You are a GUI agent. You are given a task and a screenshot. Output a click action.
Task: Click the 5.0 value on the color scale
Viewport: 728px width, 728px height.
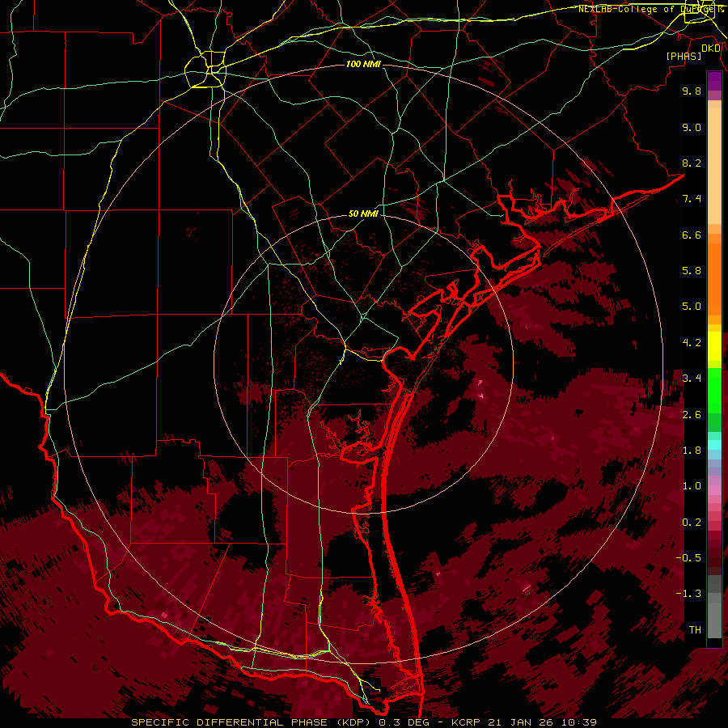pos(692,307)
